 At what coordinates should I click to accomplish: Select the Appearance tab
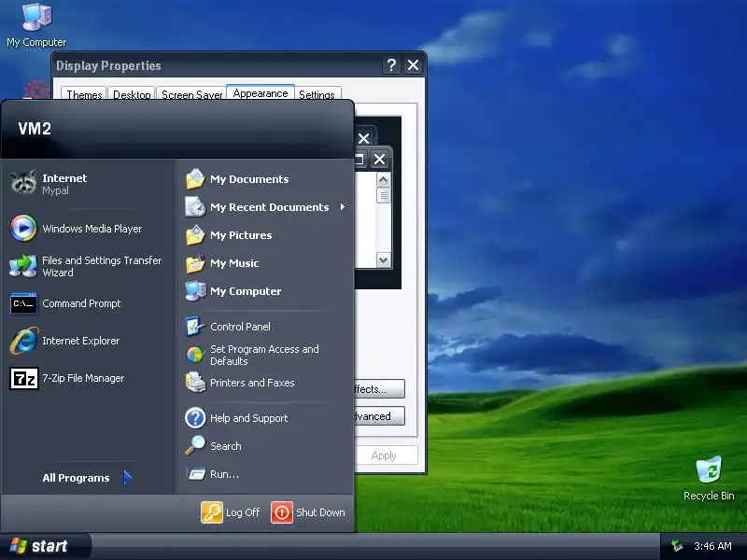point(261,92)
